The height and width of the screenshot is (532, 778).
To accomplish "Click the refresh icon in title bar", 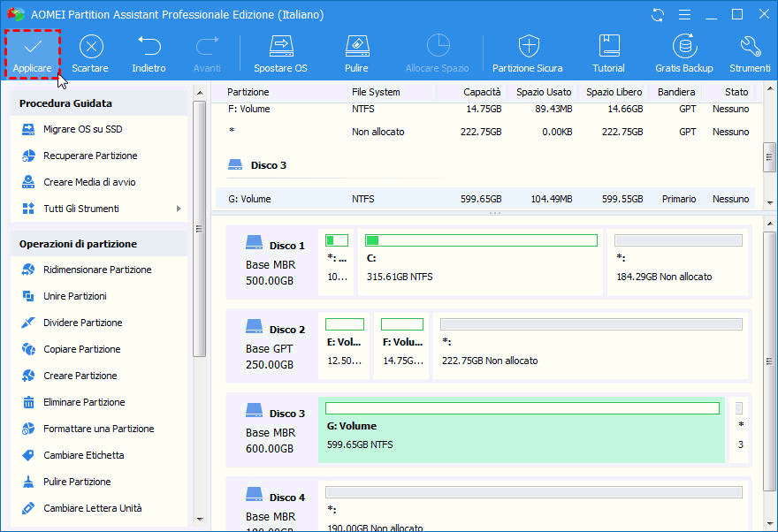I will pyautogui.click(x=658, y=15).
